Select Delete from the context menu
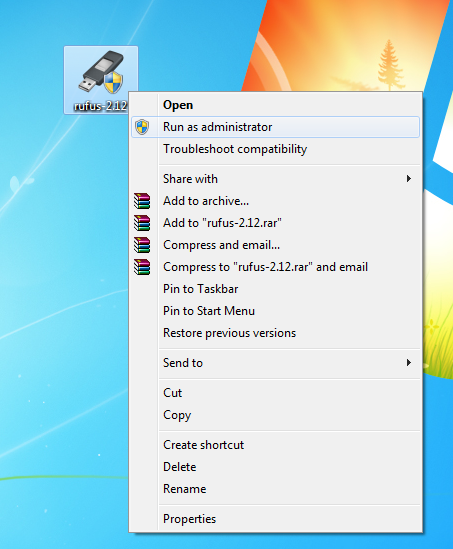 [276, 467]
